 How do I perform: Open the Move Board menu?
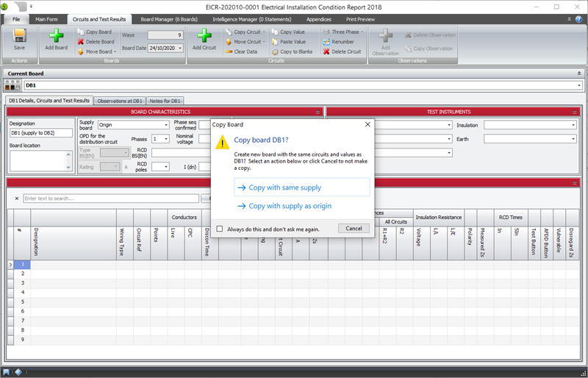(97, 51)
